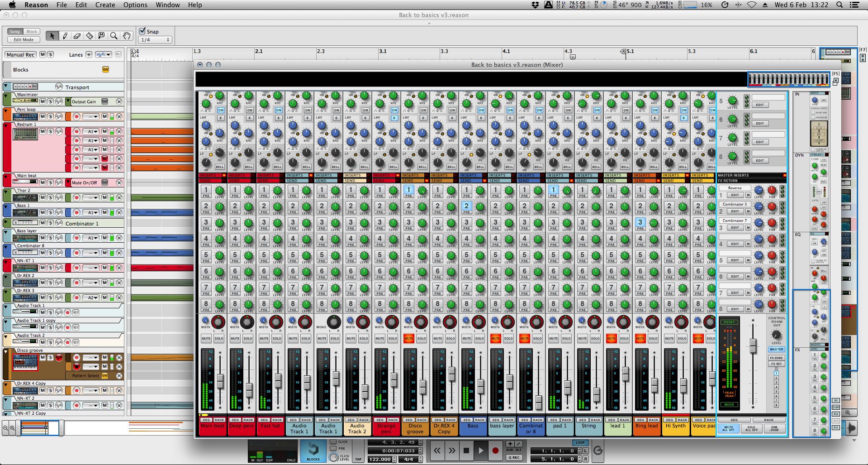Click the zoom magnifier in rack navigator
Viewport: 868px width, 465px height.
[x=848, y=412]
